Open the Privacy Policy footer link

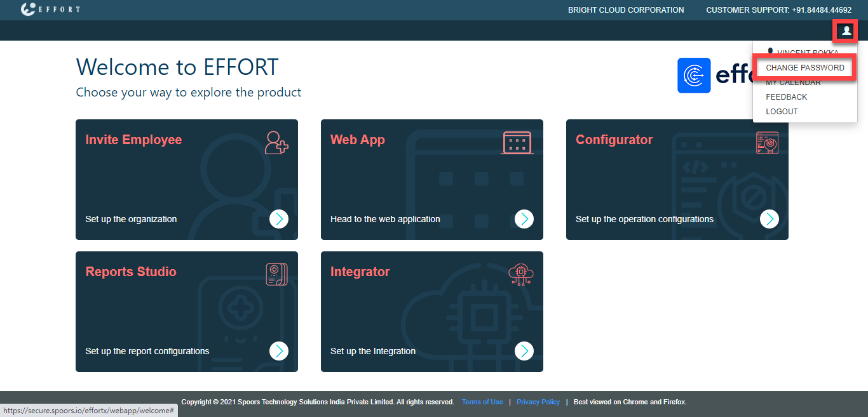coord(538,402)
